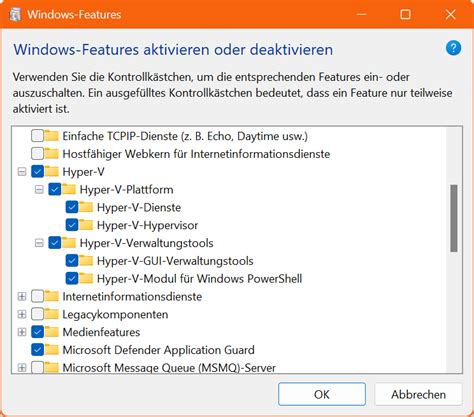Select the Hyper-V-Dienste label
474x417 pixels.
[x=139, y=207]
